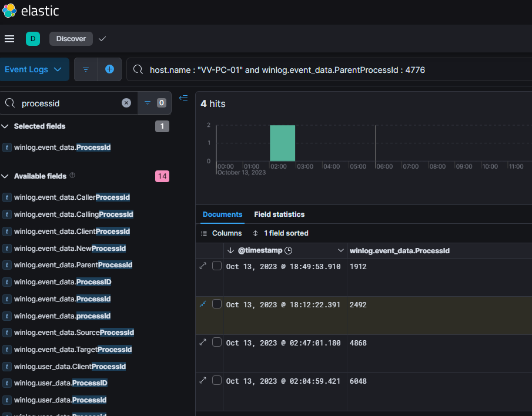Screen dimensions: 532x416
Task: Open the hamburger navigation menu
Action: [9, 39]
